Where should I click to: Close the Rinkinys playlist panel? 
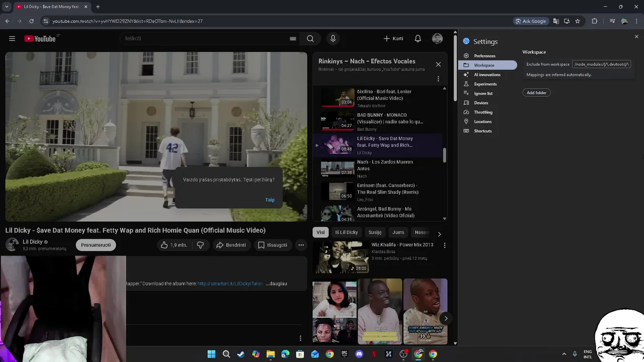pos(438,64)
